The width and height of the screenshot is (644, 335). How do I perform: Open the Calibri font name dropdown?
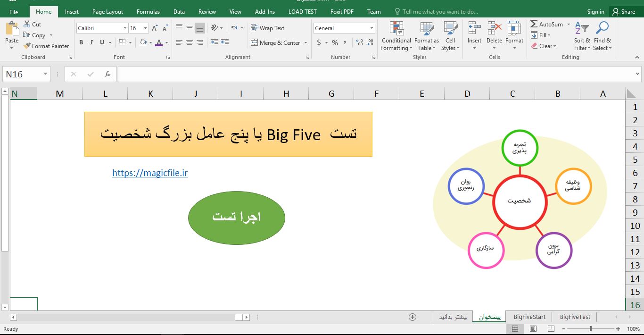pos(125,28)
